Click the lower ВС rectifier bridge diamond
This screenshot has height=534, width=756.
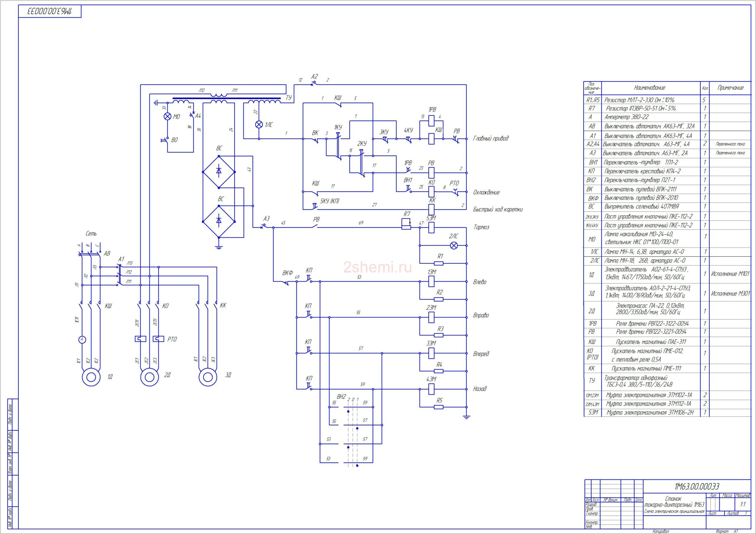coord(219,221)
